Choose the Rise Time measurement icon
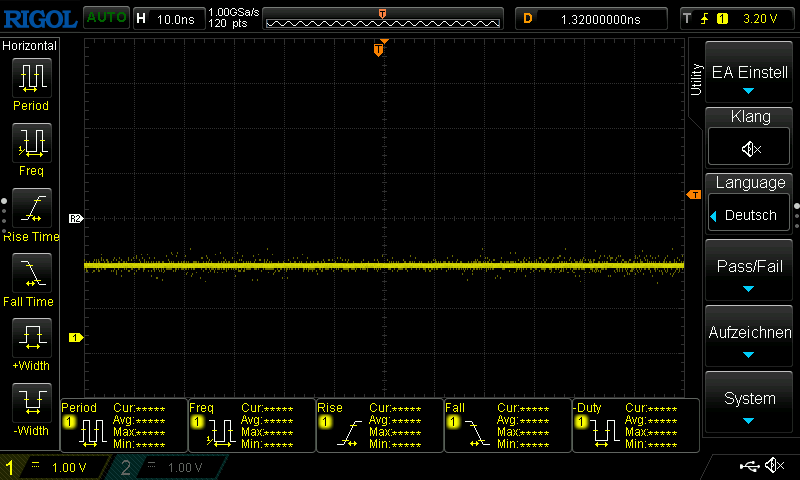 click(x=30, y=207)
